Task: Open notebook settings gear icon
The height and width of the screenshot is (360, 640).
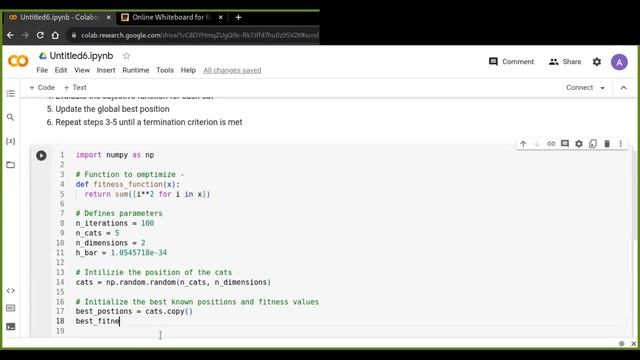Action: 597,62
